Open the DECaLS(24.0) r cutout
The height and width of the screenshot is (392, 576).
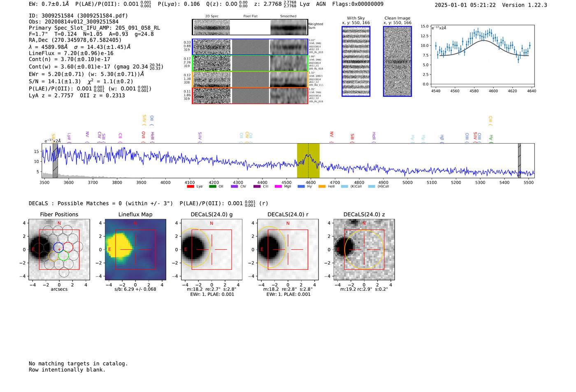click(x=288, y=249)
